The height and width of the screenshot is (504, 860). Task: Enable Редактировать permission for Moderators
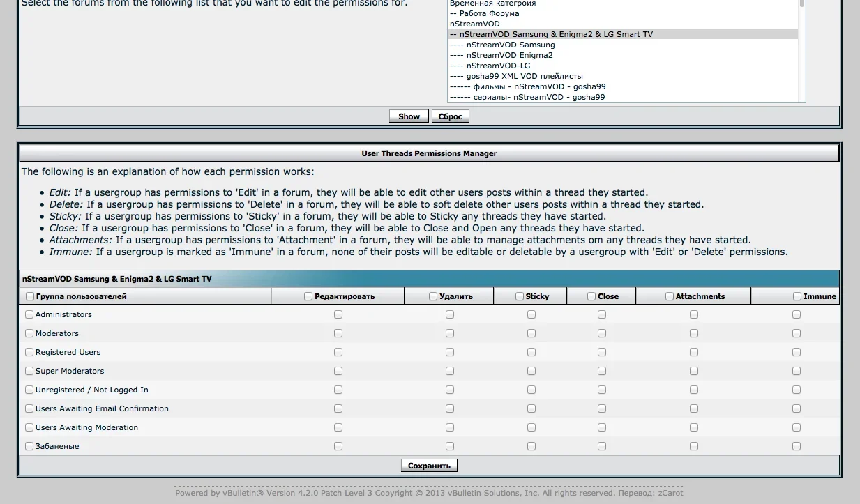click(x=338, y=333)
